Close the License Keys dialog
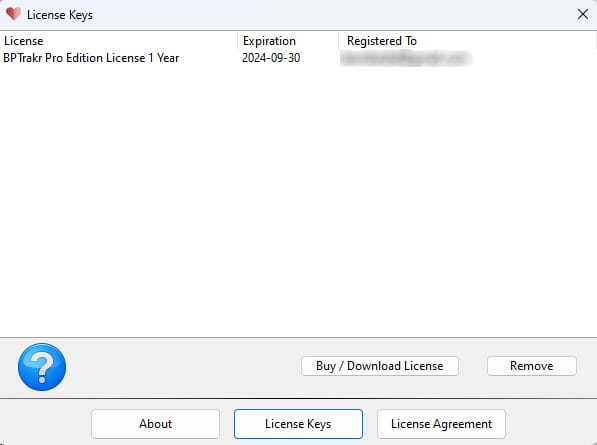The image size is (597, 445). coord(583,14)
